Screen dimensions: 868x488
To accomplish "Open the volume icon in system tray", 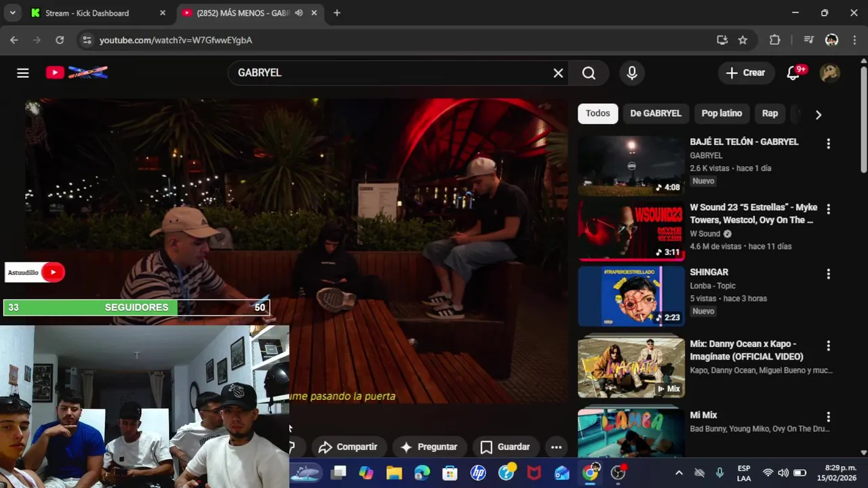I will point(783,472).
